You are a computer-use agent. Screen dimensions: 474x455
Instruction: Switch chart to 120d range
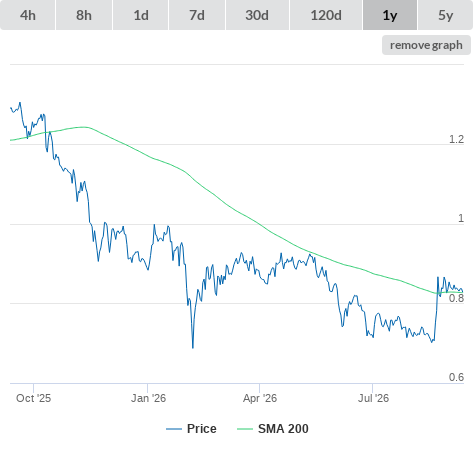326,15
